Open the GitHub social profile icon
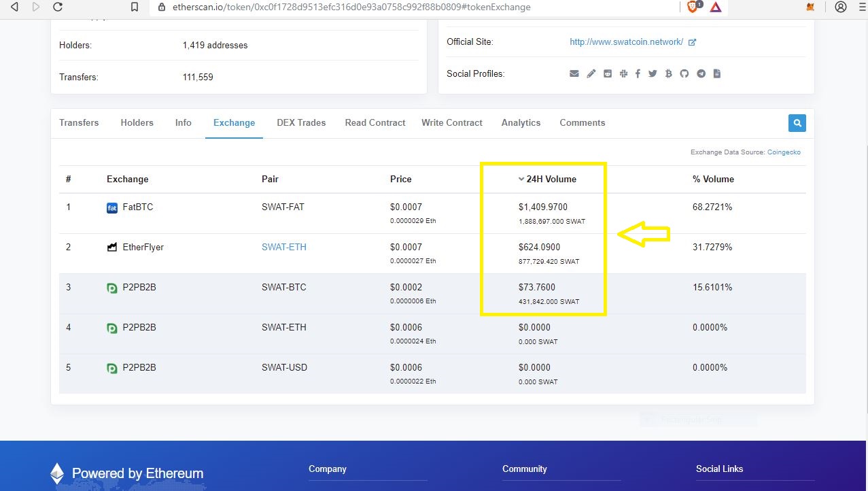The width and height of the screenshot is (868, 491). coord(684,73)
